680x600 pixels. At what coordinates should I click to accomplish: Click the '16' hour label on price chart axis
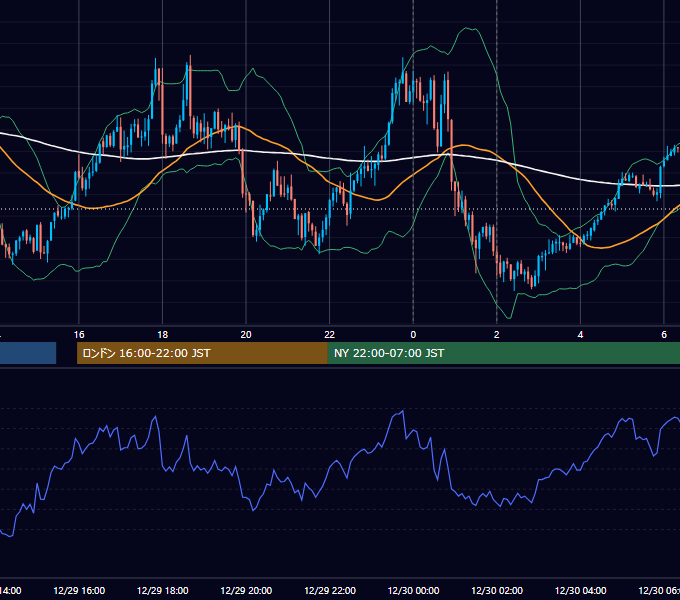click(x=79, y=335)
